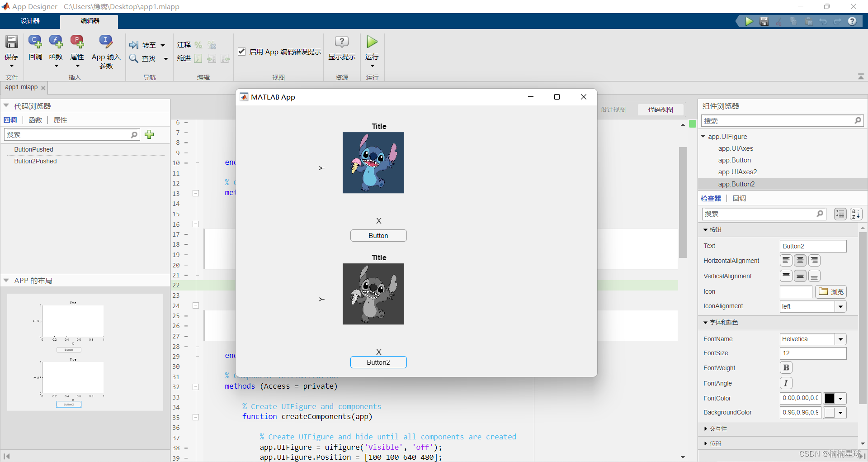Viewport: 868px width, 462px height.
Task: Open the FontName Helvetica dropdown
Action: pyautogui.click(x=840, y=339)
